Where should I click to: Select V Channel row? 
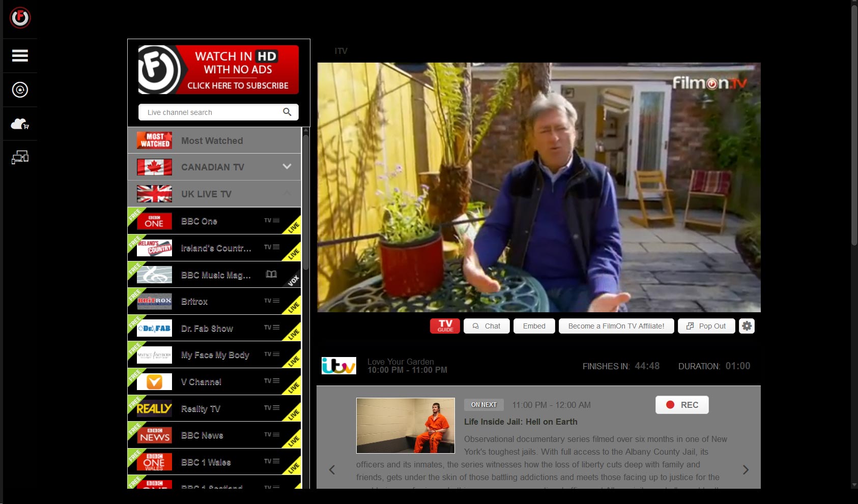(214, 381)
